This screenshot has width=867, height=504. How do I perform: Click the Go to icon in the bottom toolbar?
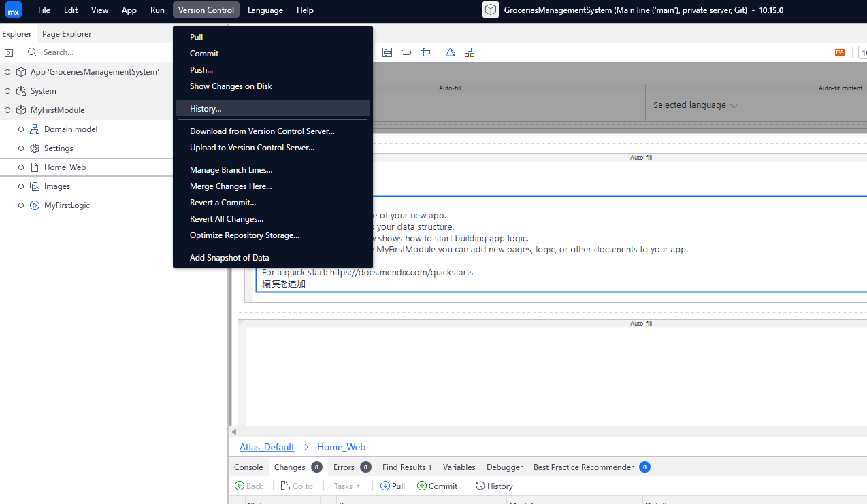[287, 486]
